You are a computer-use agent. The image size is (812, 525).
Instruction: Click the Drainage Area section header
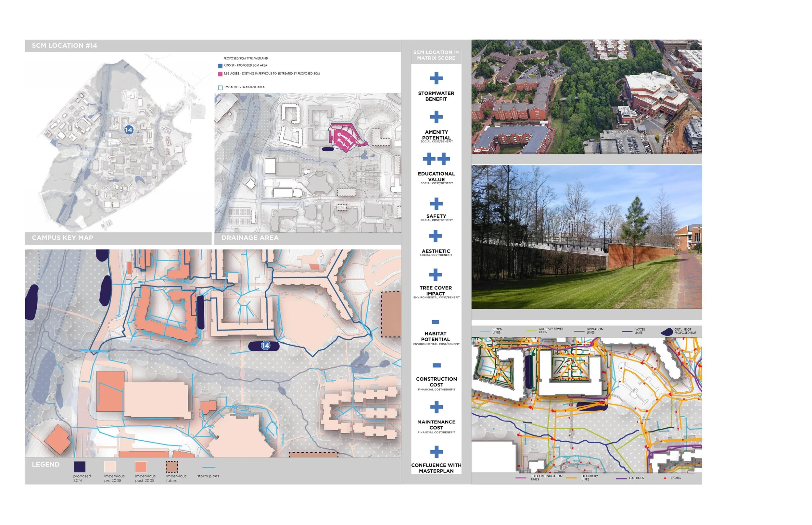(x=250, y=238)
